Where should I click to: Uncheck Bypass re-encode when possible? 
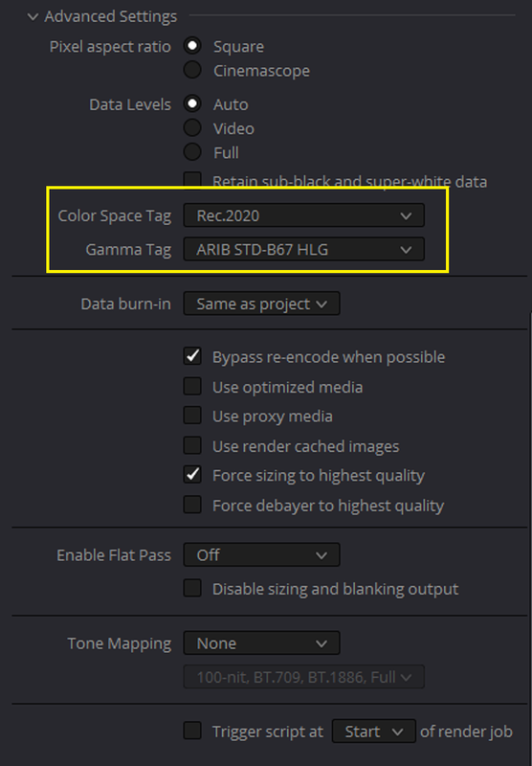point(192,356)
